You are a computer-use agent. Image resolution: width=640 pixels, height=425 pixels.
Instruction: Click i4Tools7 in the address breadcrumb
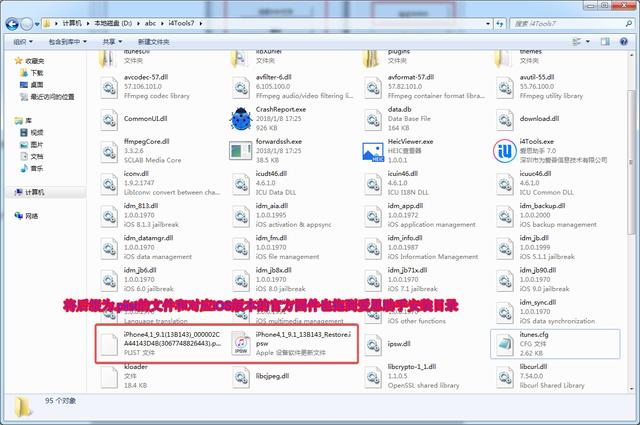tap(181, 23)
